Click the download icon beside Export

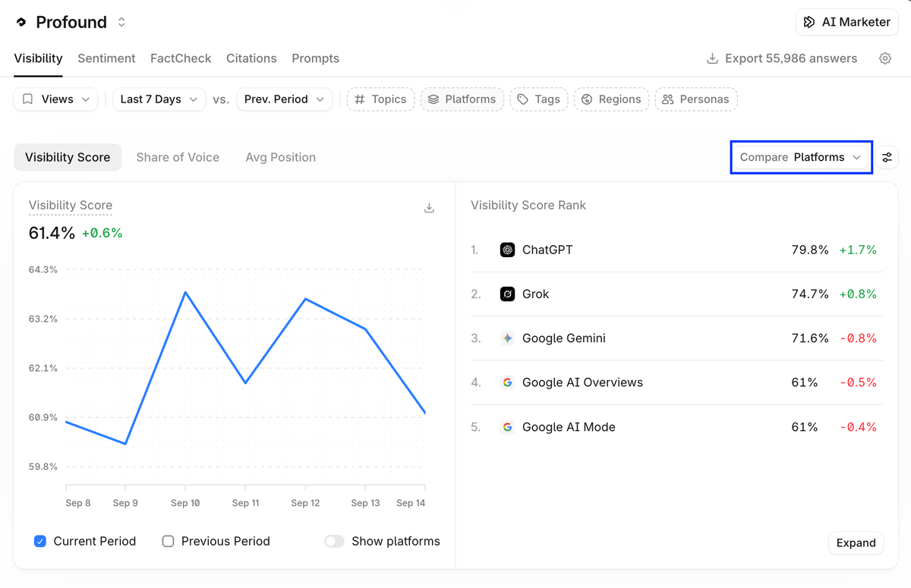point(712,58)
